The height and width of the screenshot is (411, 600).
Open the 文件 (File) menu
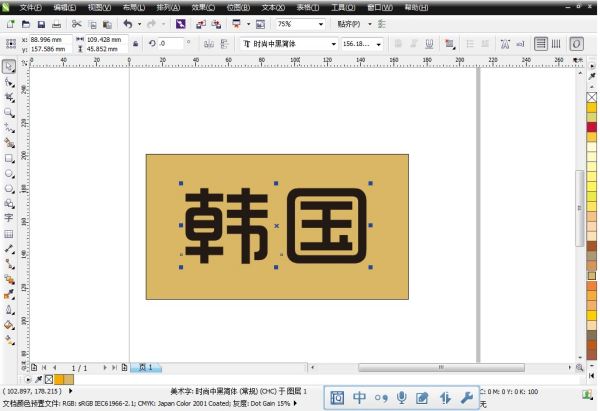tap(30, 7)
